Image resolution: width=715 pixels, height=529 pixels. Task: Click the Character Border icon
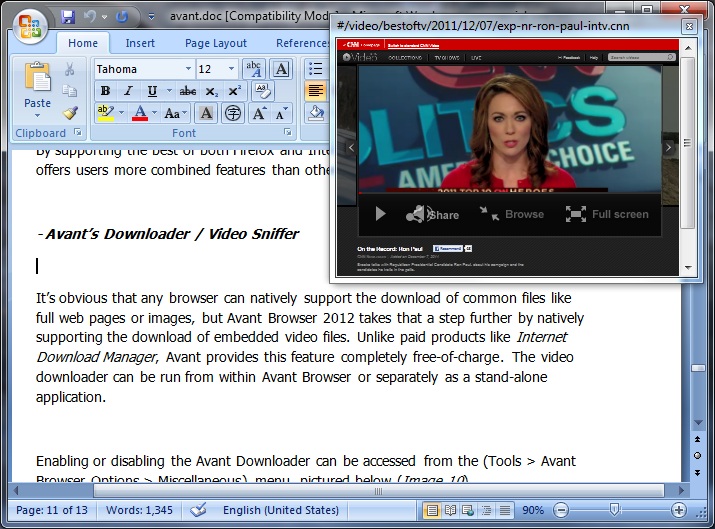(281, 69)
